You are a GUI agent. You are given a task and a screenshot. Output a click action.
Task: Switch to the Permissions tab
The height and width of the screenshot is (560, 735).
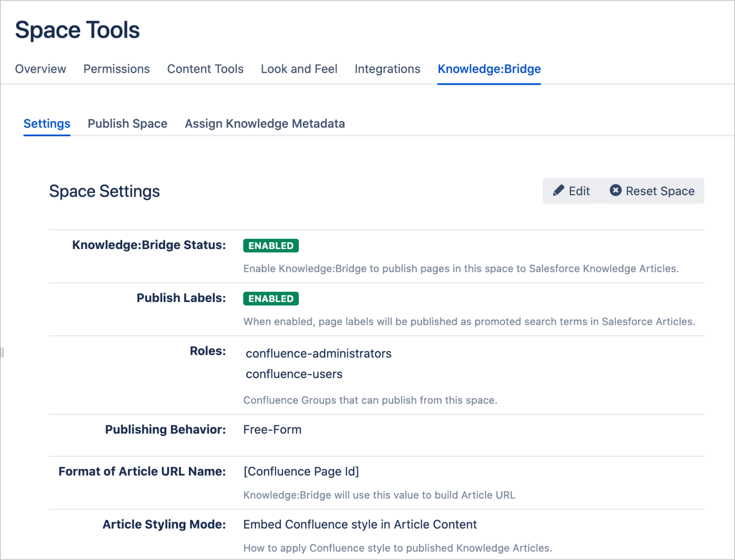pos(116,69)
